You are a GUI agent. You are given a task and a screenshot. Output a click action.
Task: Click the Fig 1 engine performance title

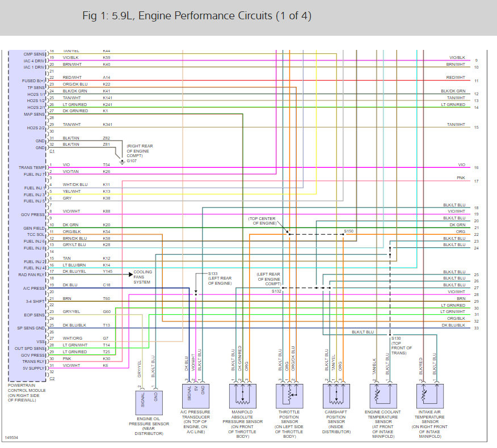tap(197, 16)
